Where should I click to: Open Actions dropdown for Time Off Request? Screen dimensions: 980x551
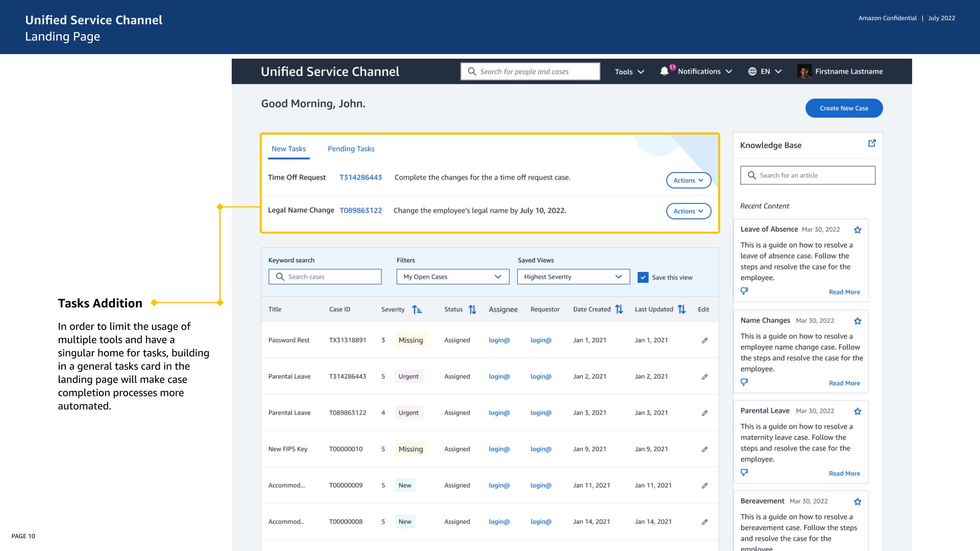tap(688, 180)
